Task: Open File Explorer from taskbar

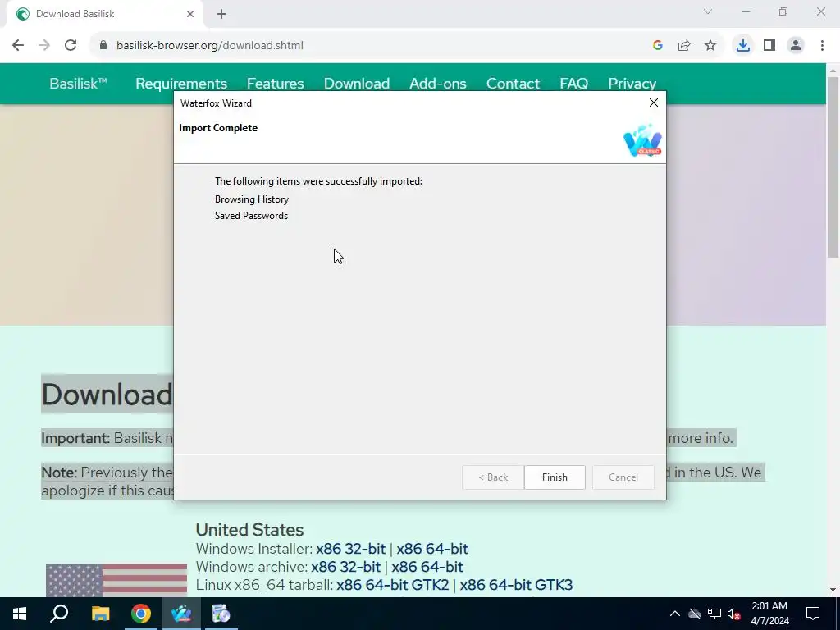Action: 100,614
